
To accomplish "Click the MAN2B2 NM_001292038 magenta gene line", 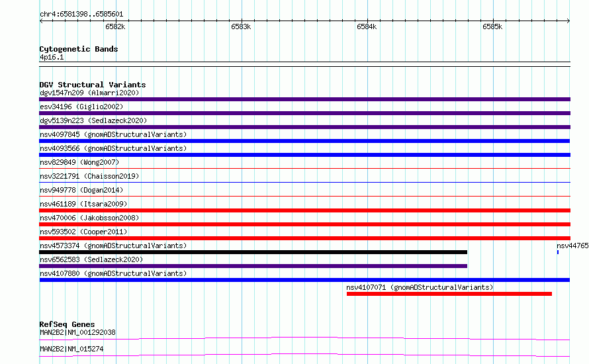I will tap(304, 338).
